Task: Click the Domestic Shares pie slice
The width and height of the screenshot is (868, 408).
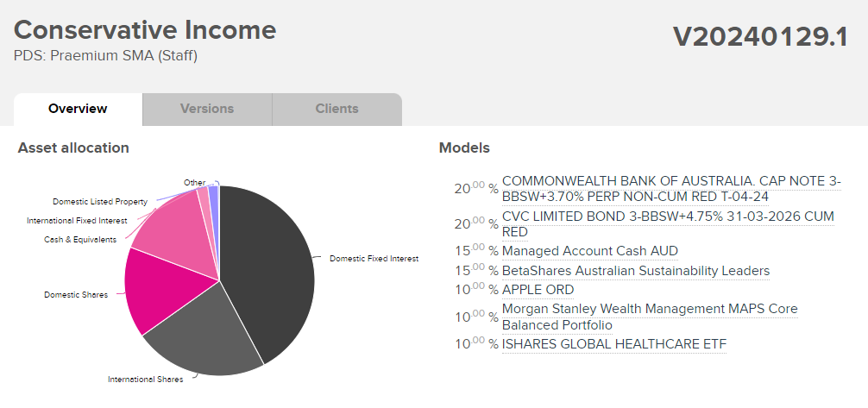Action: click(x=166, y=288)
